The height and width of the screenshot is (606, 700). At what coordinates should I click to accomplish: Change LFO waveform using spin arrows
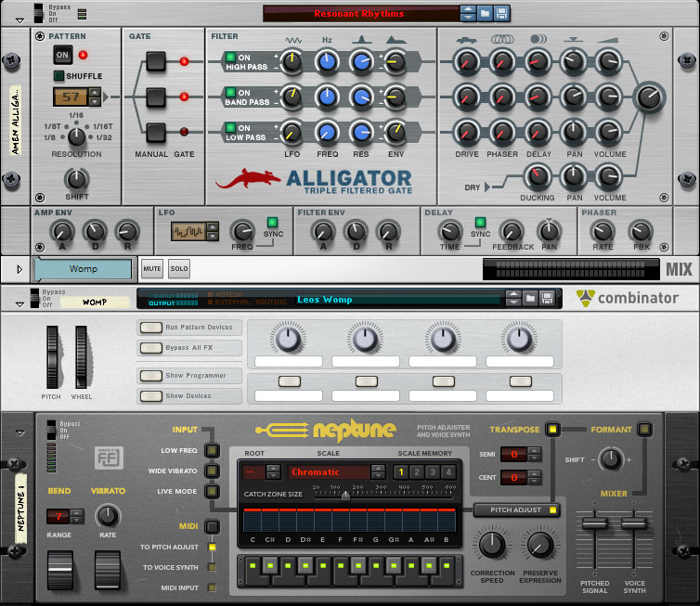click(213, 231)
